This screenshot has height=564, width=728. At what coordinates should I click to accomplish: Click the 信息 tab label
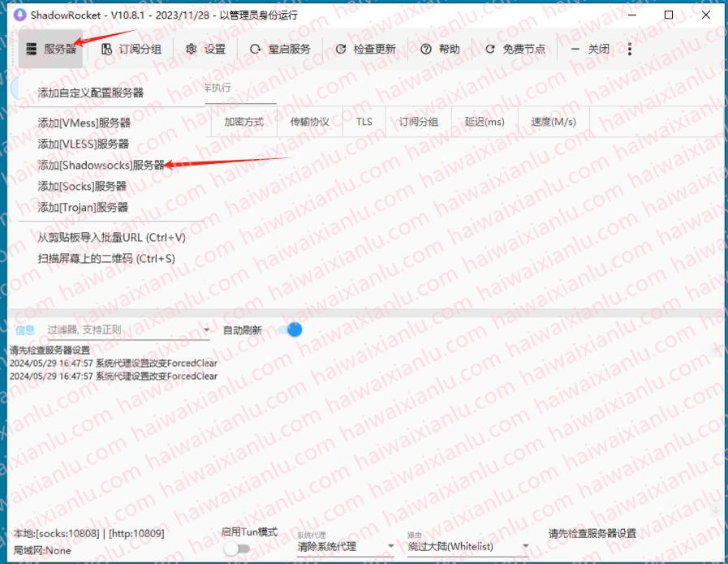[25, 330]
